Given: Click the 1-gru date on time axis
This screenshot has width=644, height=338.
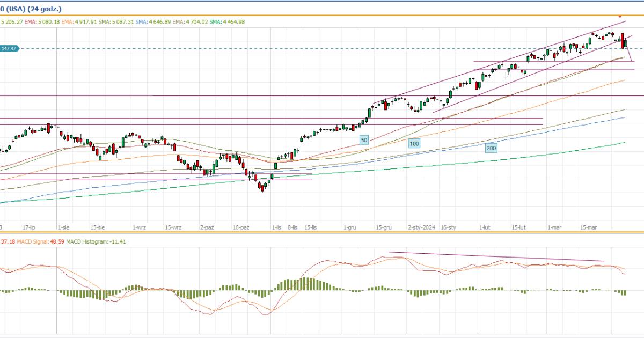Looking at the screenshot, I should point(350,227).
